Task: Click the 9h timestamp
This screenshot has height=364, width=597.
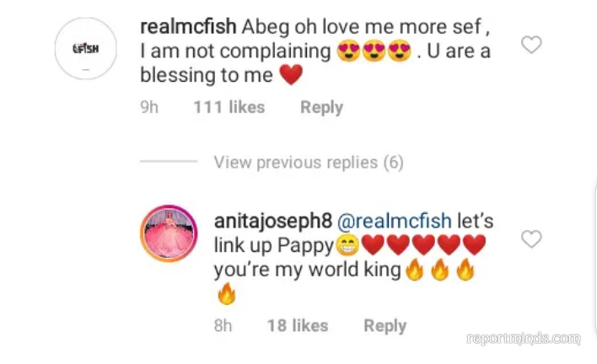Action: (x=150, y=108)
